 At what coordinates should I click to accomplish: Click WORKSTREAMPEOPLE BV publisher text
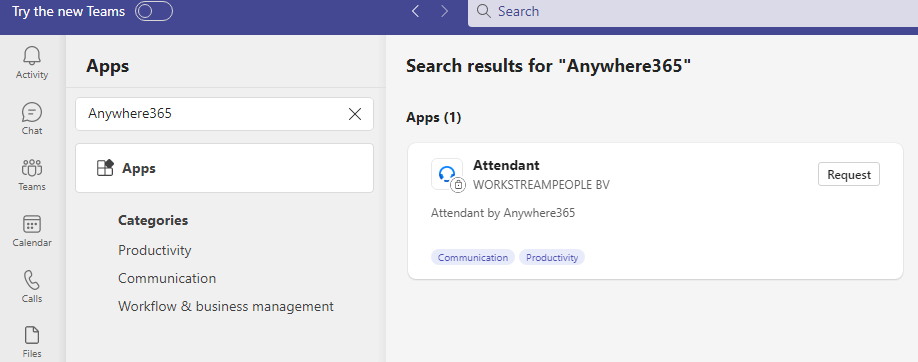pos(542,185)
